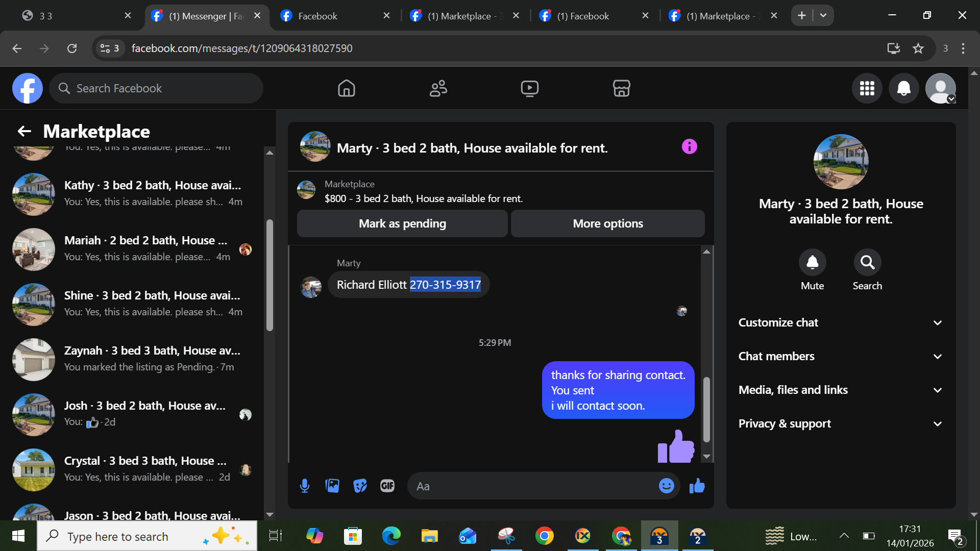The width and height of the screenshot is (980, 551).
Task: Mute this conversation
Action: 812,262
